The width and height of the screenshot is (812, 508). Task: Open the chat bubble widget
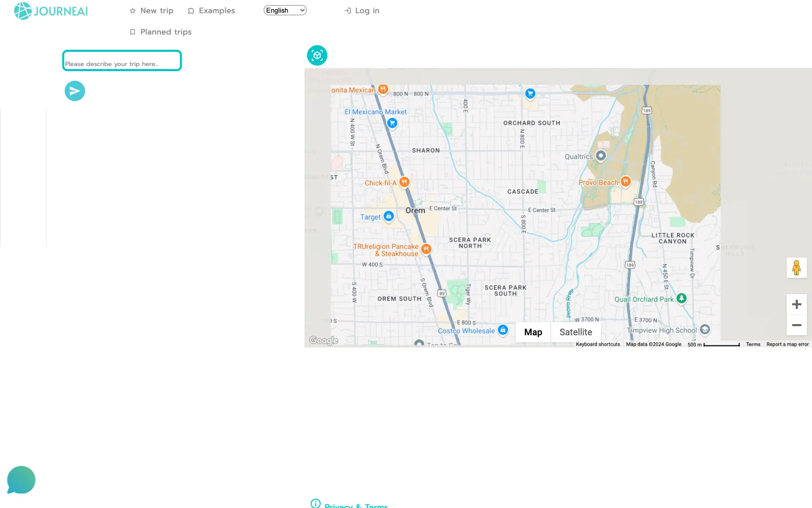pyautogui.click(x=21, y=480)
